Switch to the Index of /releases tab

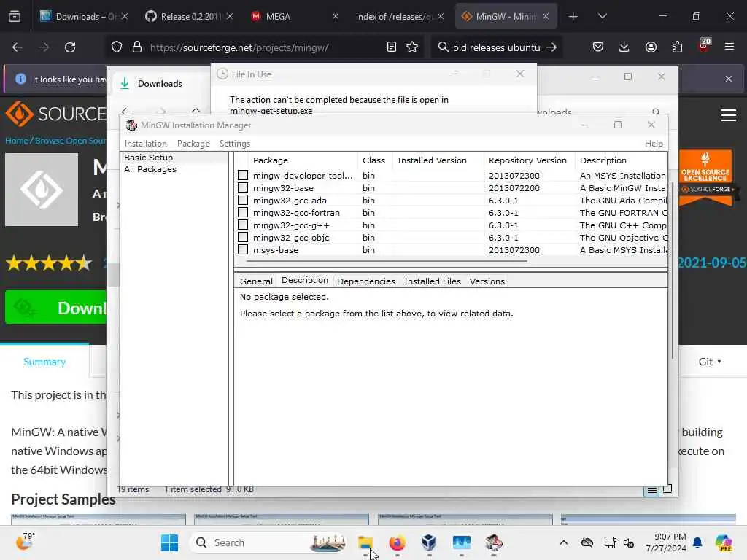click(400, 17)
